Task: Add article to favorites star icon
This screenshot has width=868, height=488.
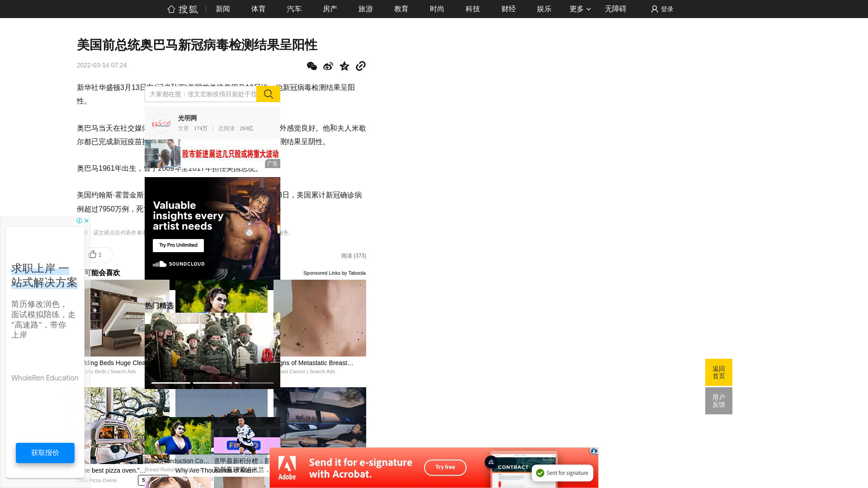Action: 344,66
